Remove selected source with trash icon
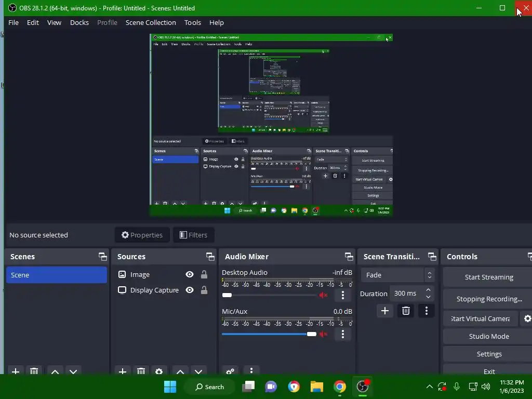Image resolution: width=532 pixels, height=399 pixels. 141,371
